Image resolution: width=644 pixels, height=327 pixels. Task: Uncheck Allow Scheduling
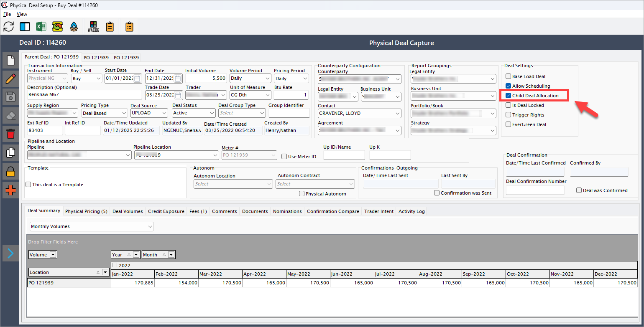pos(508,86)
